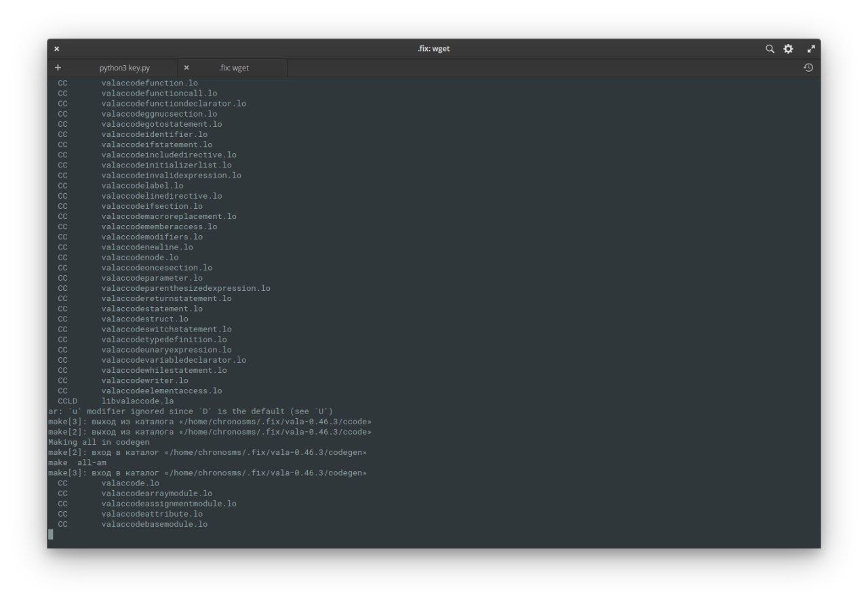This screenshot has width=868, height=604.
Task: Click the valaccodestruct.lo line
Action: (x=123, y=319)
